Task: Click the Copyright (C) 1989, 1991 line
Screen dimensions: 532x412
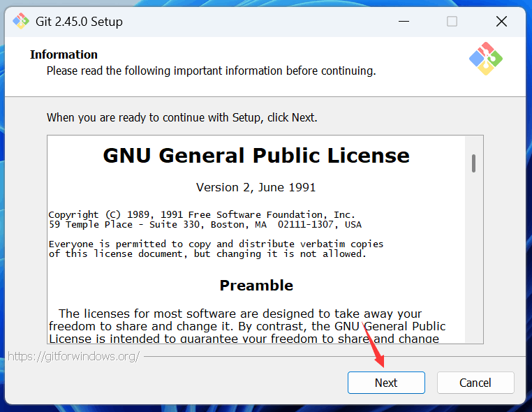Action: click(202, 214)
